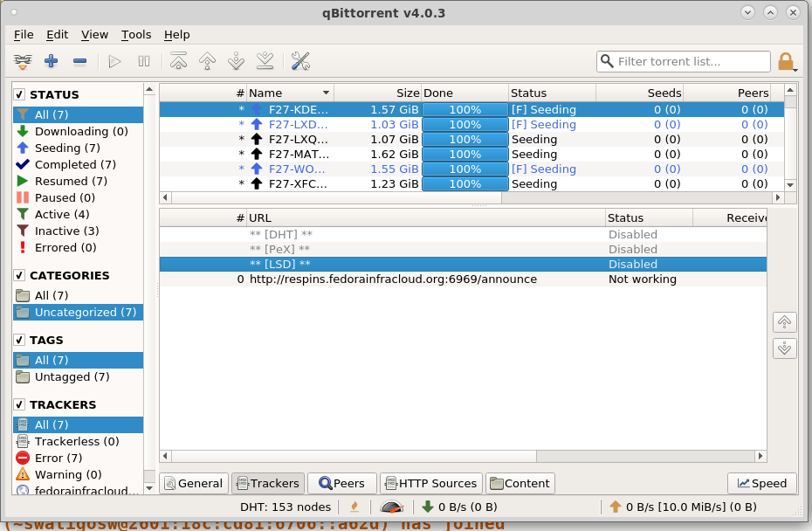Viewport: 812px width, 531px height.
Task: Open options with the tools wrench icon
Action: point(300,61)
